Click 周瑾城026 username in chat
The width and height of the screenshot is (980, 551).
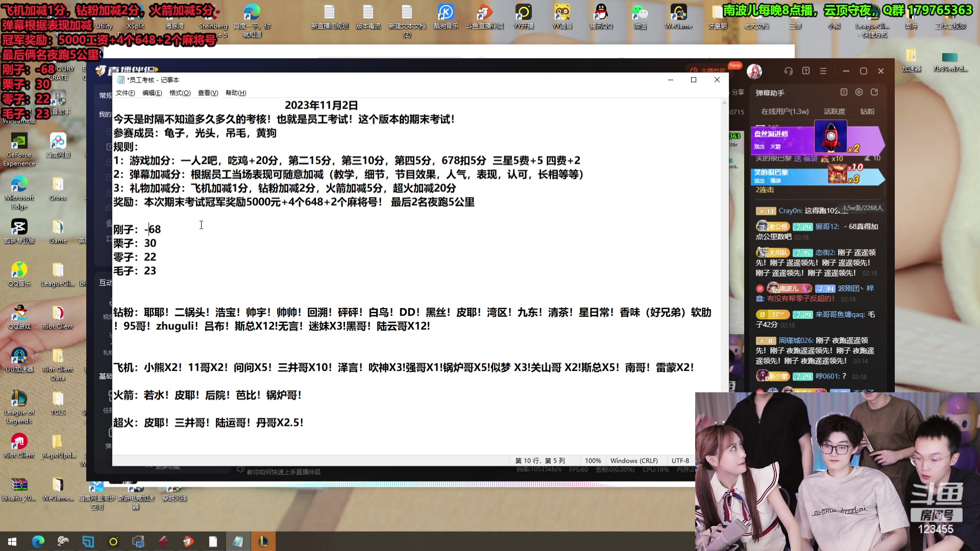795,340
